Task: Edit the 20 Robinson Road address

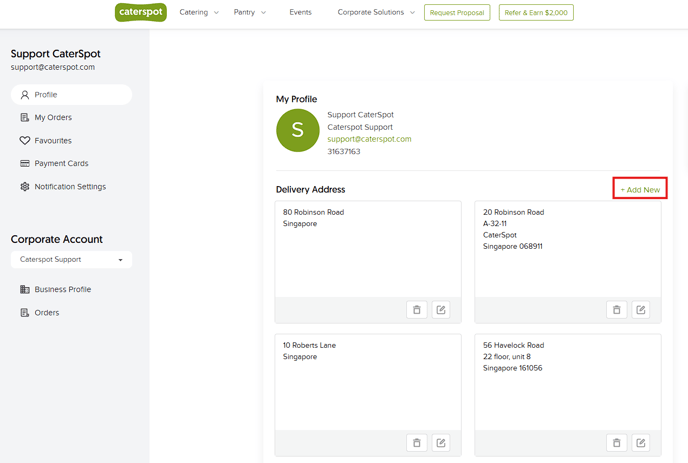Action: (x=641, y=310)
